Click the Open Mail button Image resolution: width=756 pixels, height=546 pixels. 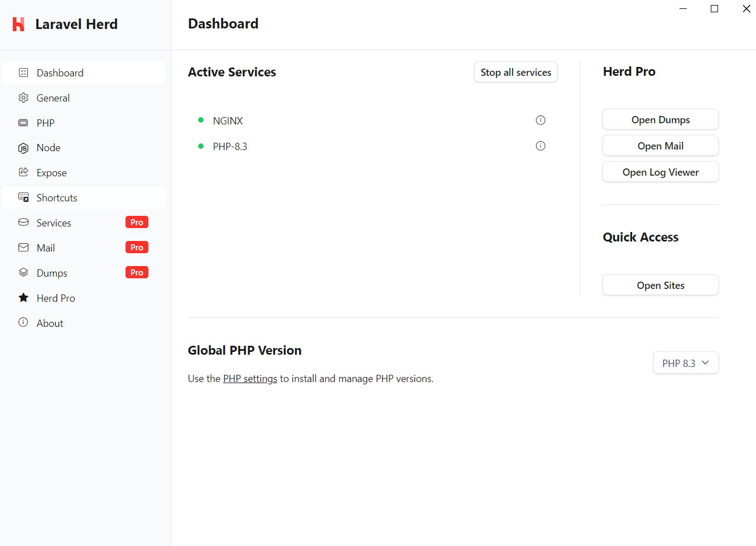click(660, 146)
